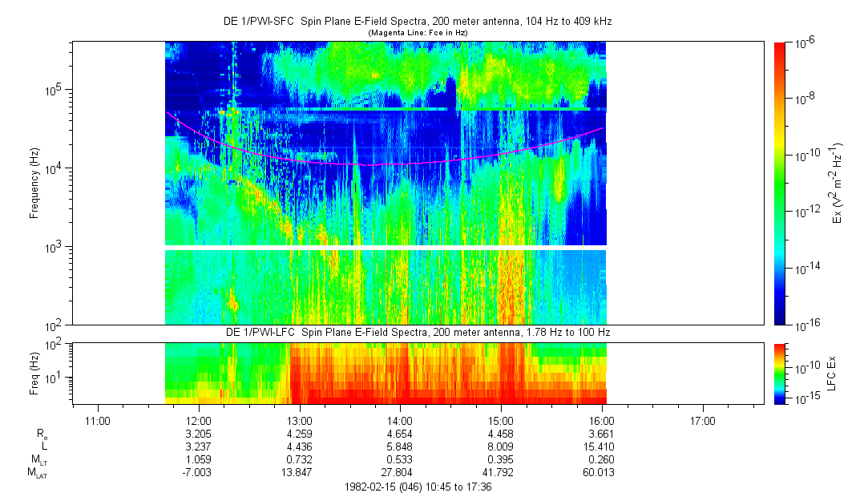868x497 pixels.
Task: Click the 'Frequency (Hz)' y-axis label
Action: (34, 184)
